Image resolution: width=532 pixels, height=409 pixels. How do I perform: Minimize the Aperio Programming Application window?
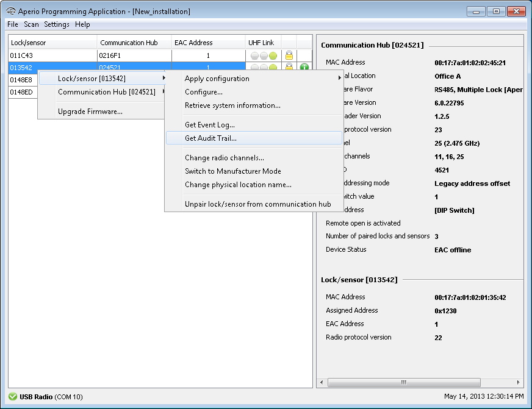pyautogui.click(x=476, y=11)
